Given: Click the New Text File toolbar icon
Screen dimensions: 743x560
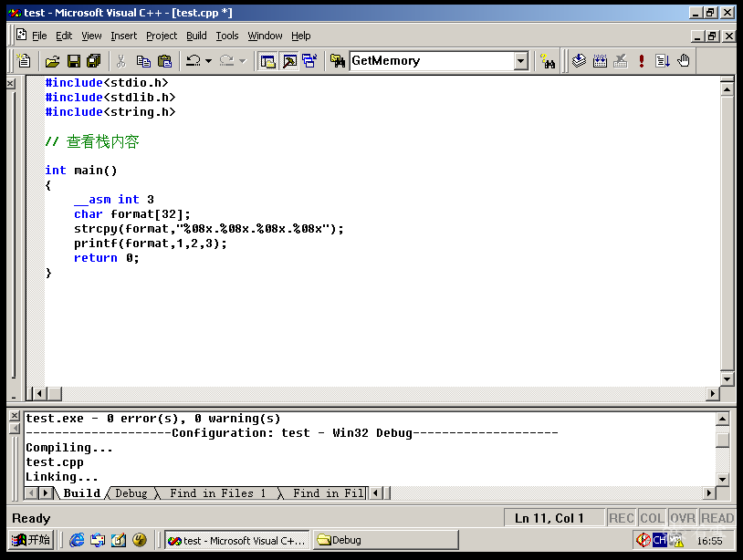Looking at the screenshot, I should 23,61.
